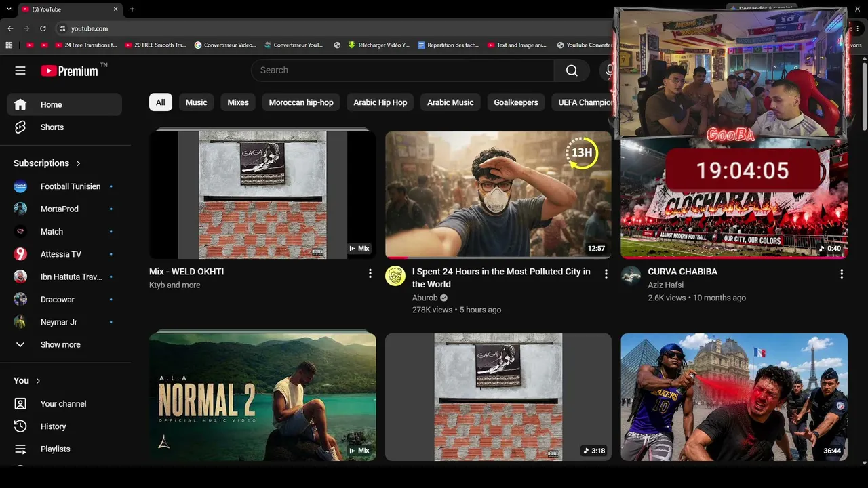Expand the Subscriptions section chevron
The height and width of the screenshot is (488, 868).
tap(78, 163)
